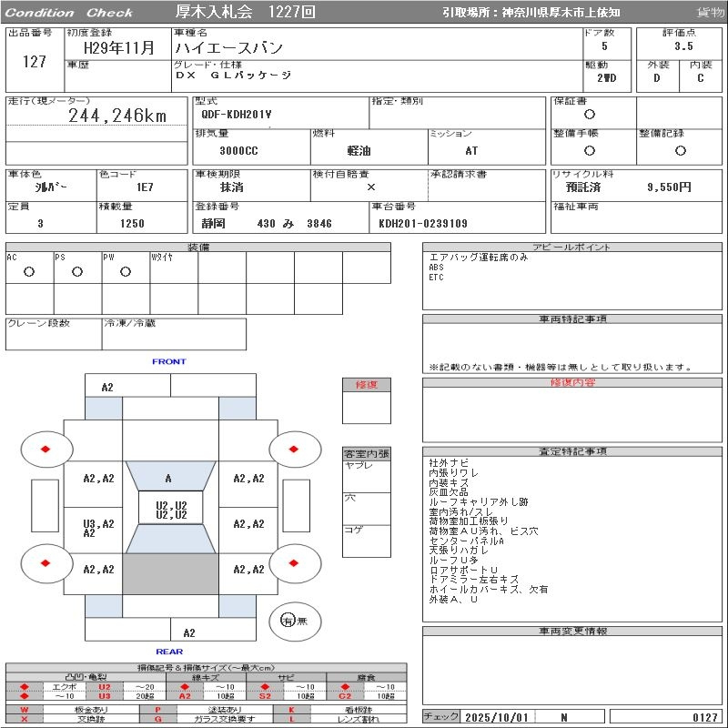Click the red 修復 header box
This screenshot has height=728, width=728.
[367, 384]
